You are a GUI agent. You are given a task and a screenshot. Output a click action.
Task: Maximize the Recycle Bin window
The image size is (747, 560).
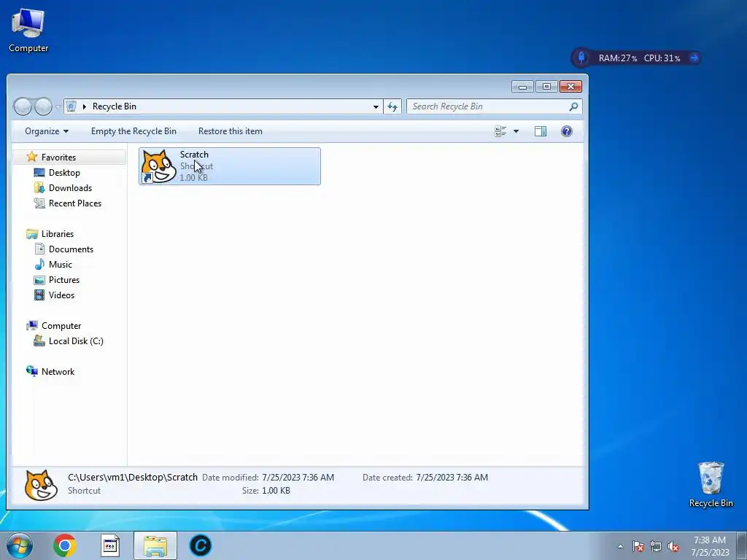click(x=546, y=86)
